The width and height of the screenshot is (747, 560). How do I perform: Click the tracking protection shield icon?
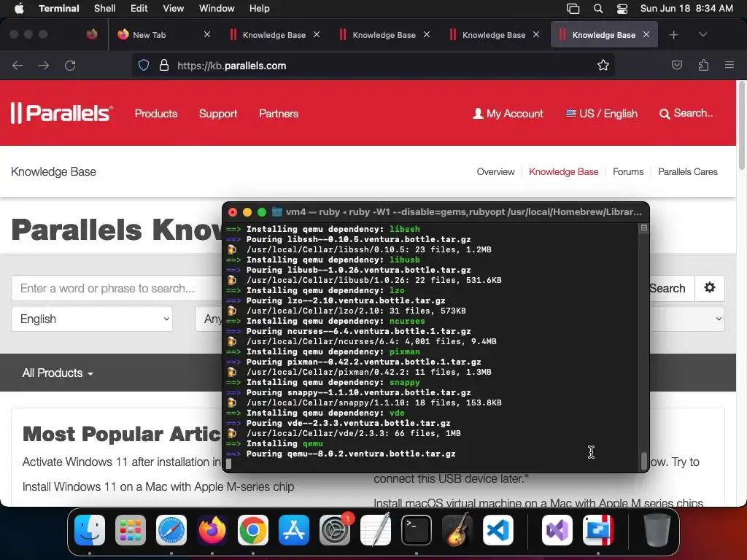pos(144,65)
